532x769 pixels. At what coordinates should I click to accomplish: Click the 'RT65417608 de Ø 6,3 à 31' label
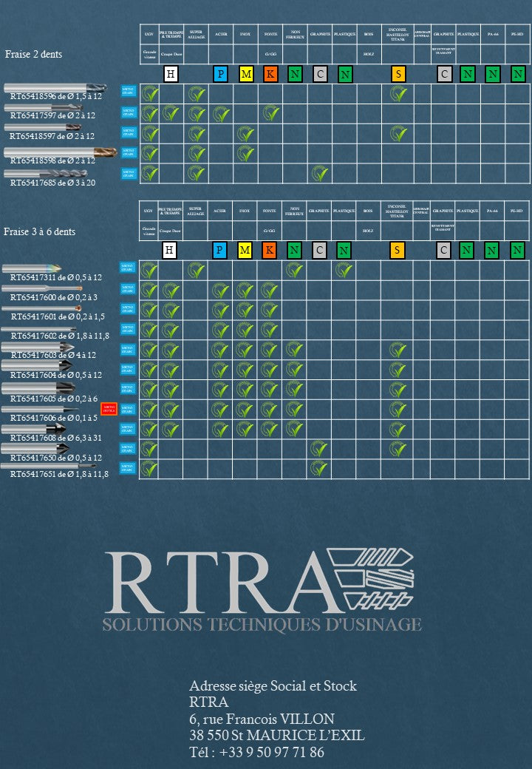pos(56,438)
